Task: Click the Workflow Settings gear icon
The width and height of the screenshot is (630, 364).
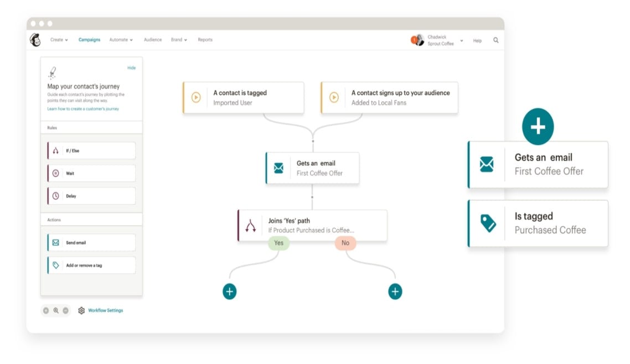Action: click(x=81, y=310)
